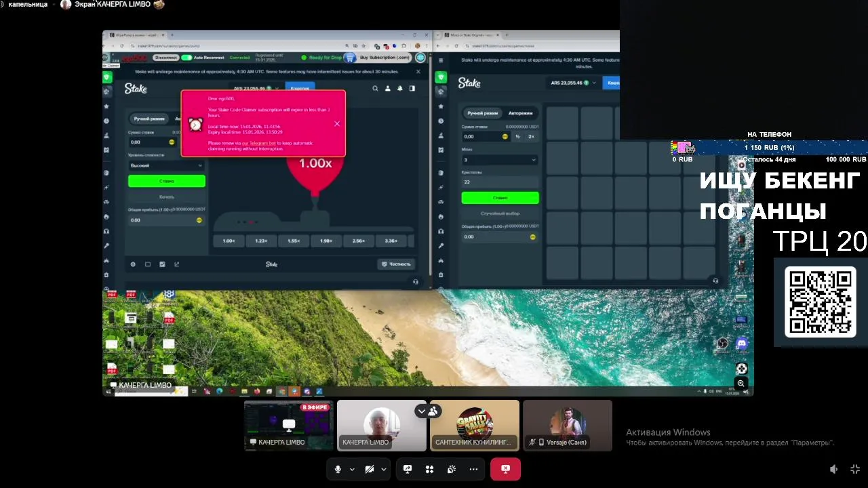Open balance dropdown in Mines window header
Image resolution: width=868 pixels, height=488 pixels.
tap(574, 83)
